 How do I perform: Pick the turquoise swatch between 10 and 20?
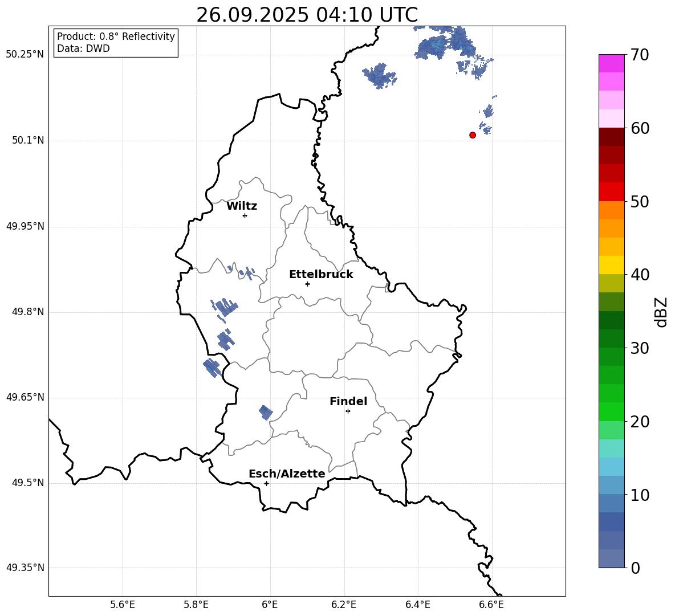click(611, 448)
